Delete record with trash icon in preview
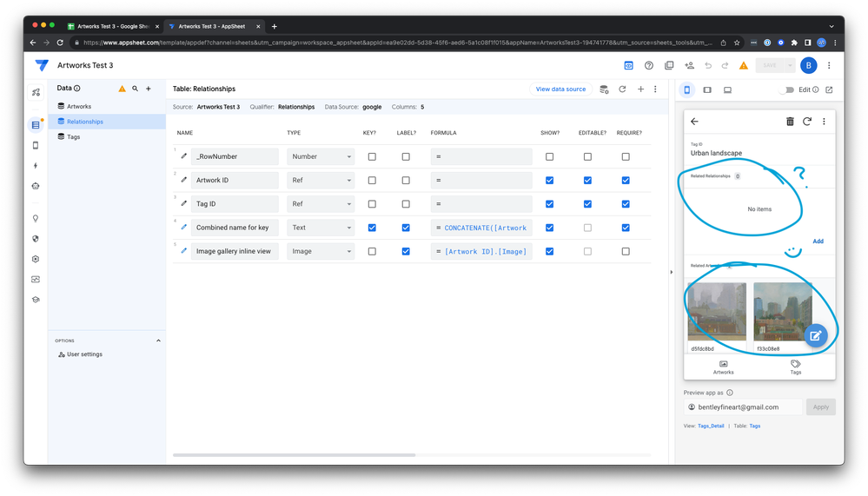 [x=790, y=122]
